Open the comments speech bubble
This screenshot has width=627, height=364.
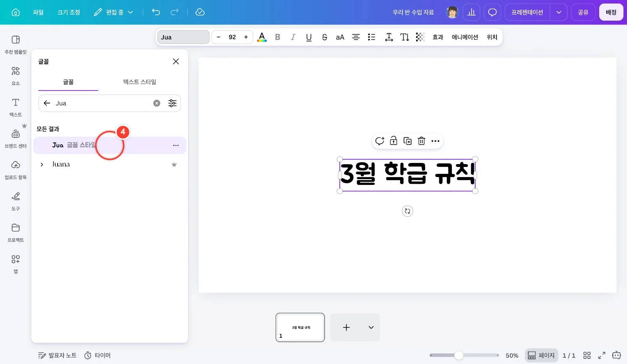coord(493,12)
